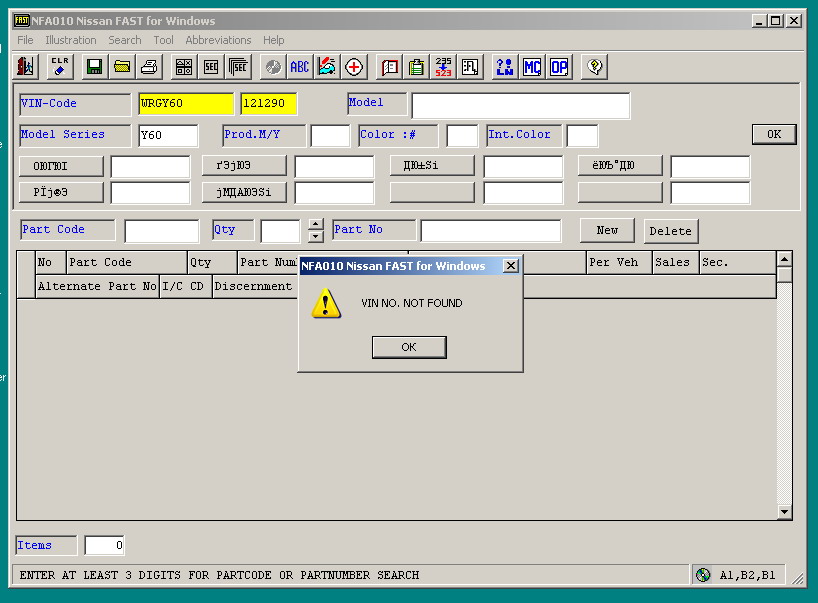Viewport: 818px width, 603px height.
Task: Click the Model text field
Action: pos(521,106)
